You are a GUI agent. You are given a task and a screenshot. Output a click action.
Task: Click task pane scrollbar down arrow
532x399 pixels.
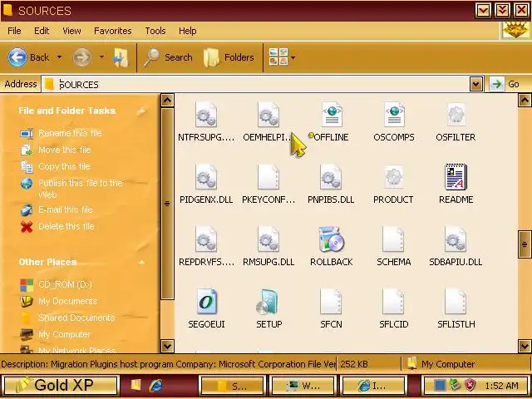click(167, 346)
